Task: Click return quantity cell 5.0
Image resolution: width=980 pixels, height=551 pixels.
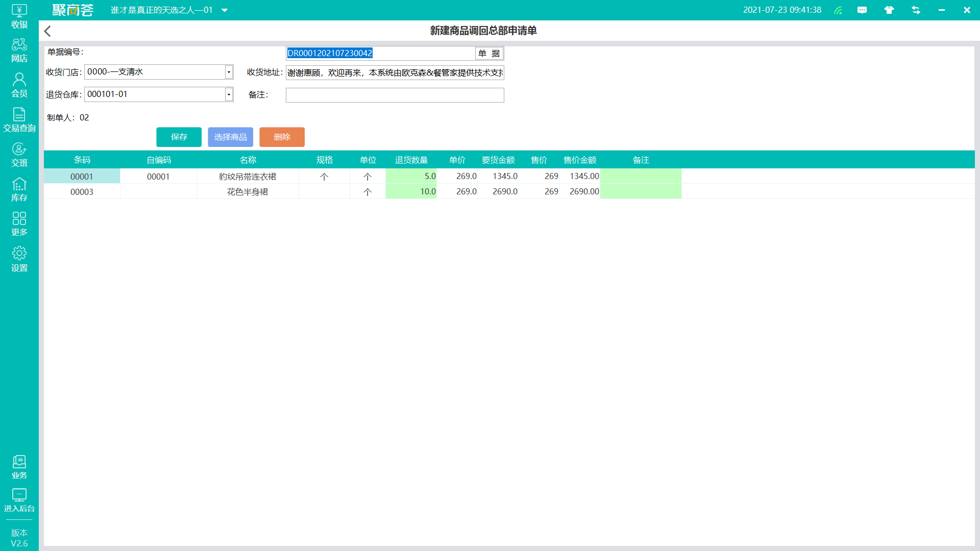Action: tap(411, 176)
